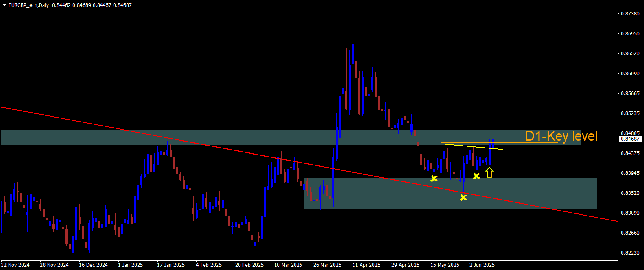This screenshot has height=270, width=644.
Task: Click the 29 Apr 2025 date label
Action: point(405,265)
